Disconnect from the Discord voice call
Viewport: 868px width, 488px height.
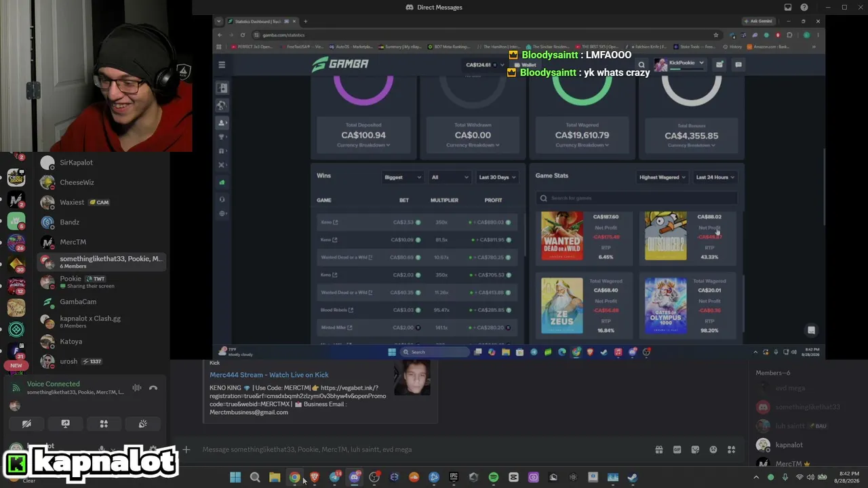click(x=153, y=388)
